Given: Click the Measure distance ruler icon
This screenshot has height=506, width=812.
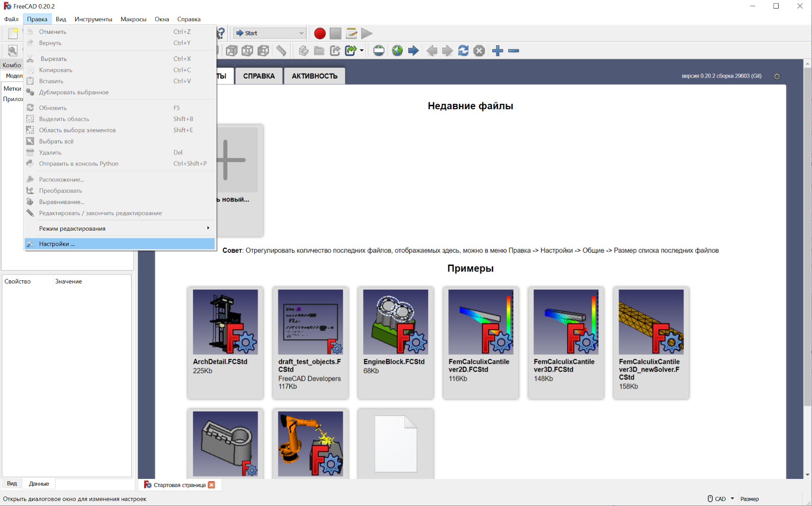Looking at the screenshot, I should coord(281,51).
